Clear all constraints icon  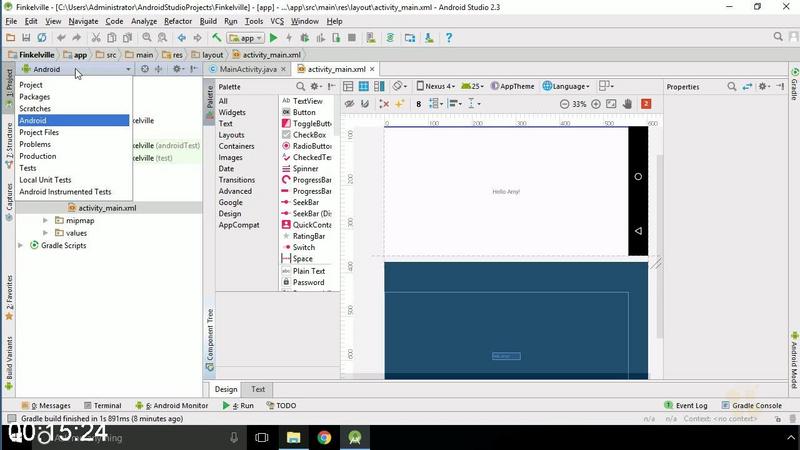[384, 104]
